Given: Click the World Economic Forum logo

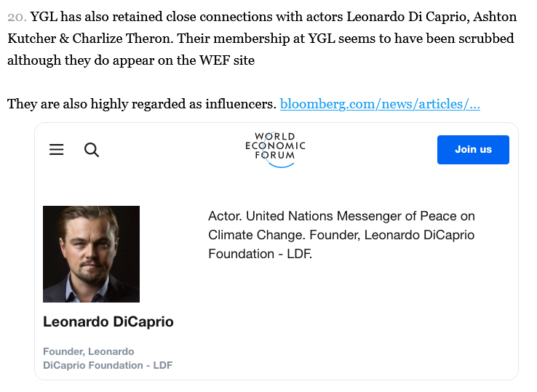Looking at the screenshot, I should [x=275, y=149].
